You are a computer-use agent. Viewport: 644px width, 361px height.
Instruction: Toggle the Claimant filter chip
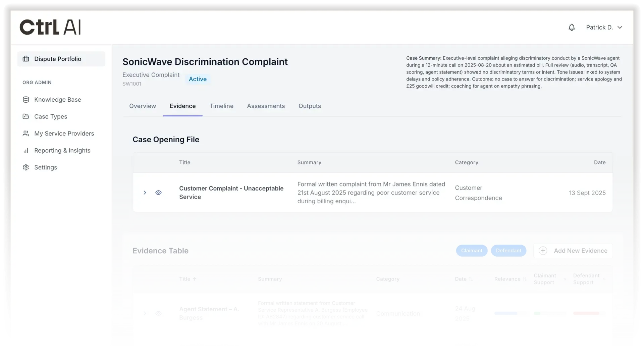point(472,251)
